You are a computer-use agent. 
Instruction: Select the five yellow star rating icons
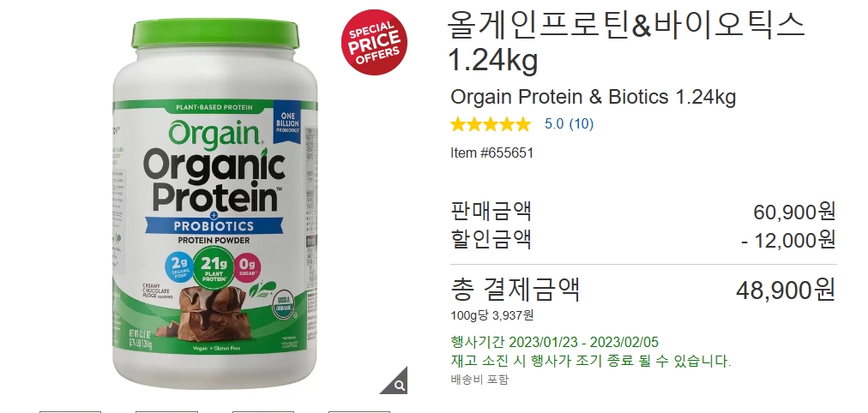tap(491, 124)
